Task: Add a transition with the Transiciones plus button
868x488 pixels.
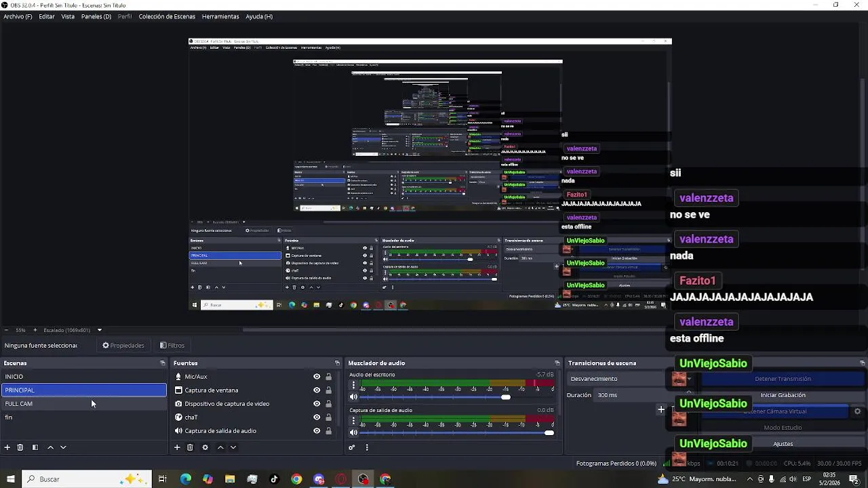Action: point(661,409)
